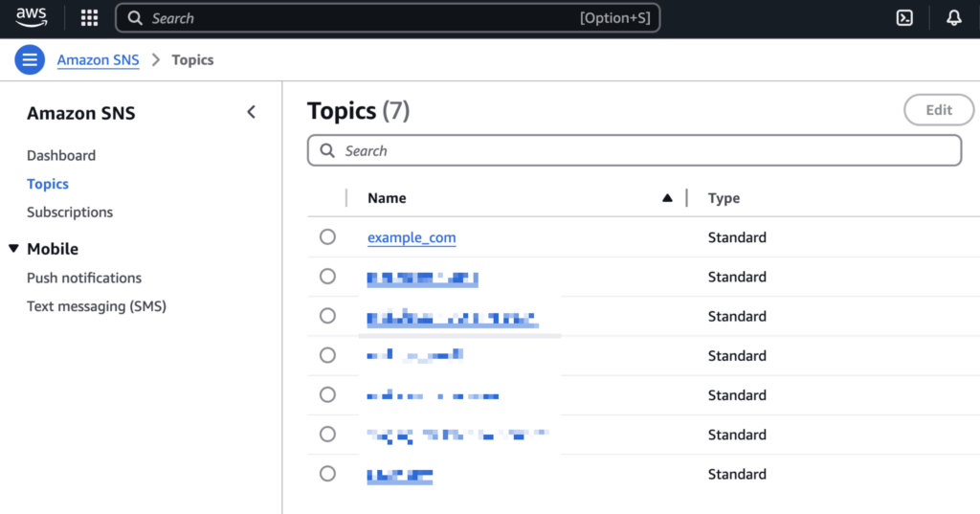Collapse the Amazon SNS sidebar with the chevron
The height and width of the screenshot is (514, 980).
[252, 113]
